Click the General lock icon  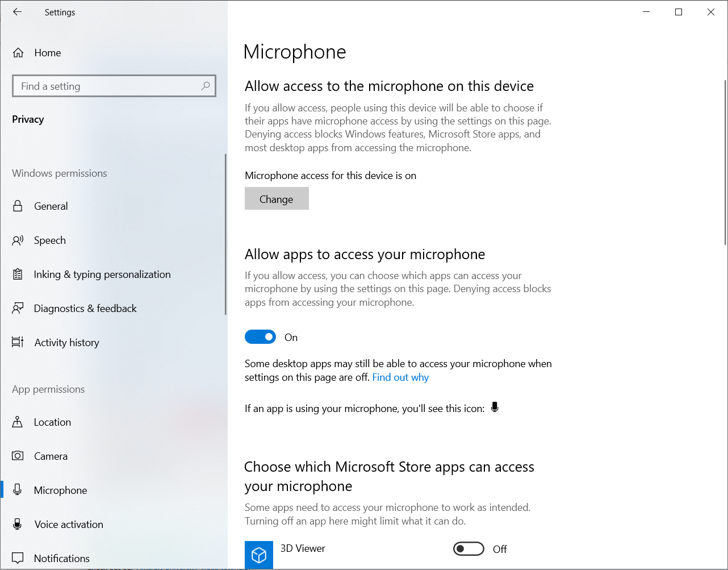[18, 206]
